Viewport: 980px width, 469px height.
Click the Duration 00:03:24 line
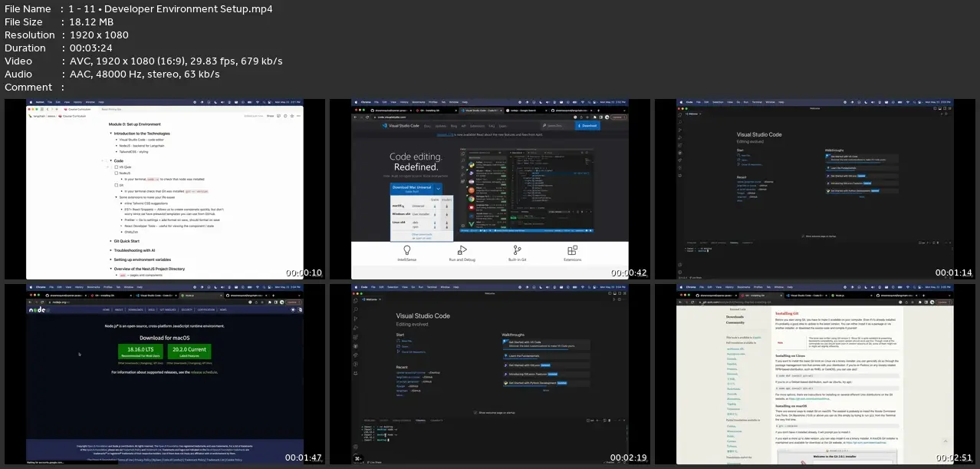[58, 48]
